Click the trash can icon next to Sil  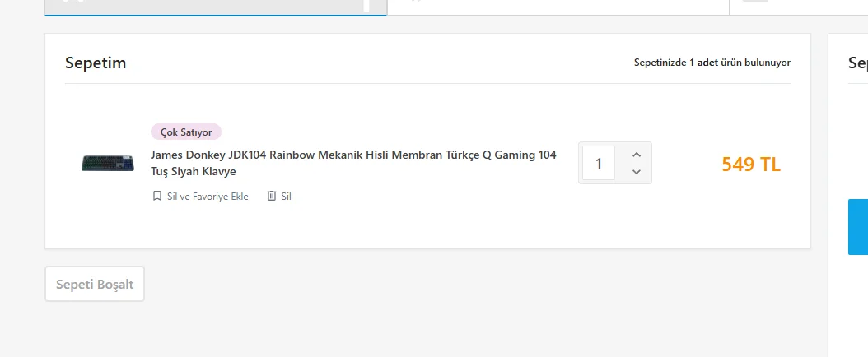271,196
